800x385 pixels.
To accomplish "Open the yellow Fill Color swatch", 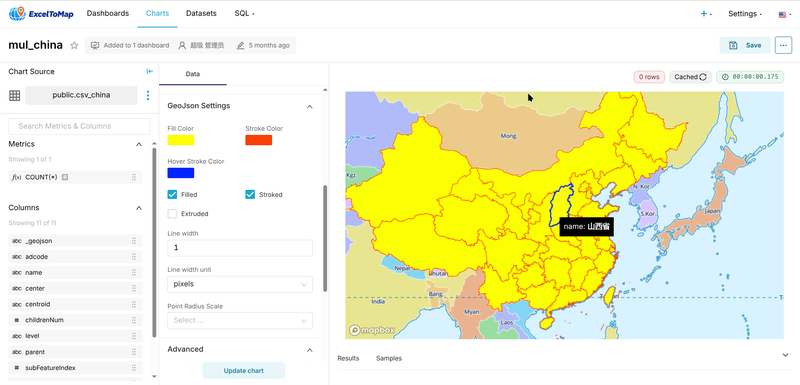I will (181, 140).
